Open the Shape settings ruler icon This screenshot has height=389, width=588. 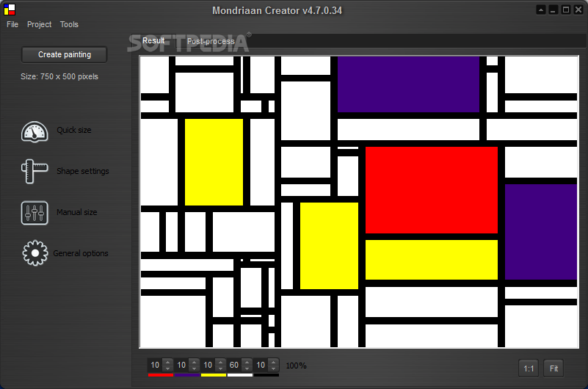point(35,171)
